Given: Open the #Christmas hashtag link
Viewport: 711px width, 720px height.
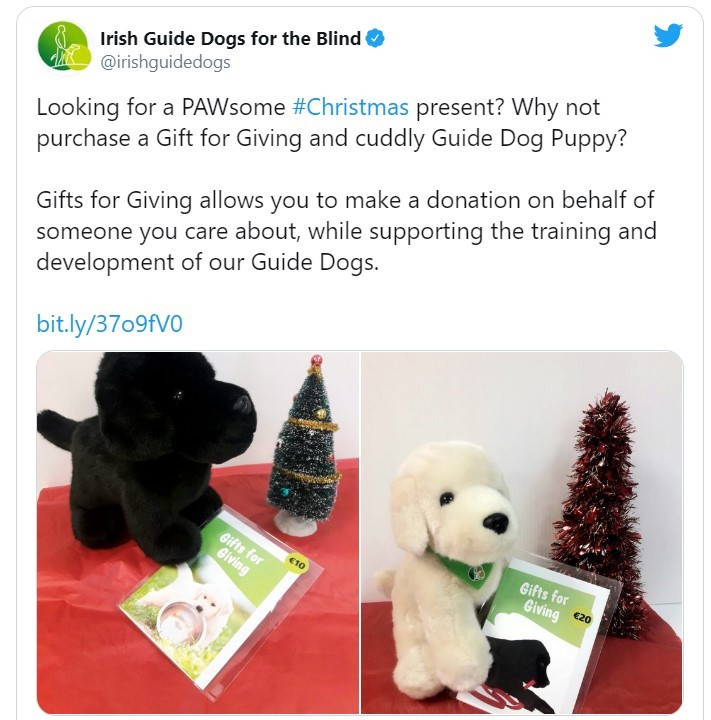Looking at the screenshot, I should click(x=350, y=107).
